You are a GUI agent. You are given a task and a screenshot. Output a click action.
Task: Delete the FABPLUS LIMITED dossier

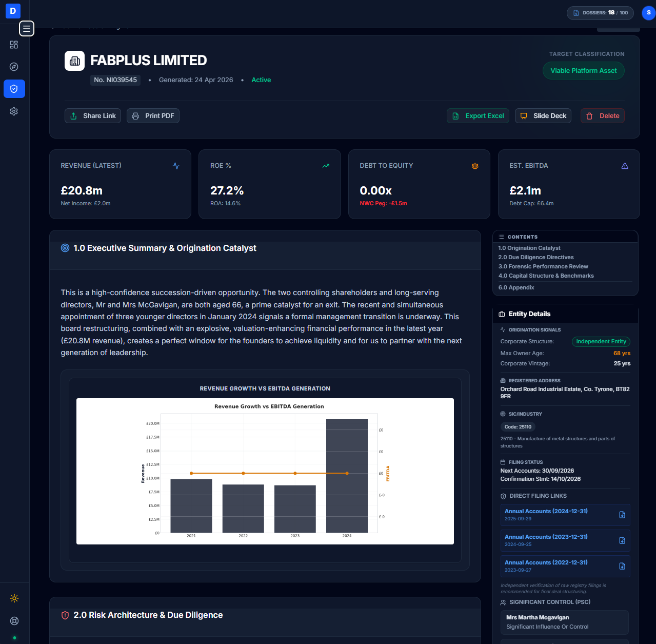[x=603, y=116]
